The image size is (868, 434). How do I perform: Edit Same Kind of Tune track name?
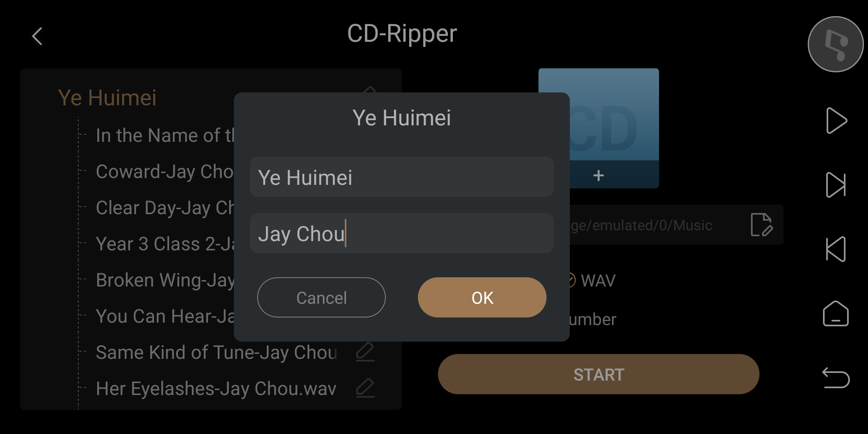[365, 352]
